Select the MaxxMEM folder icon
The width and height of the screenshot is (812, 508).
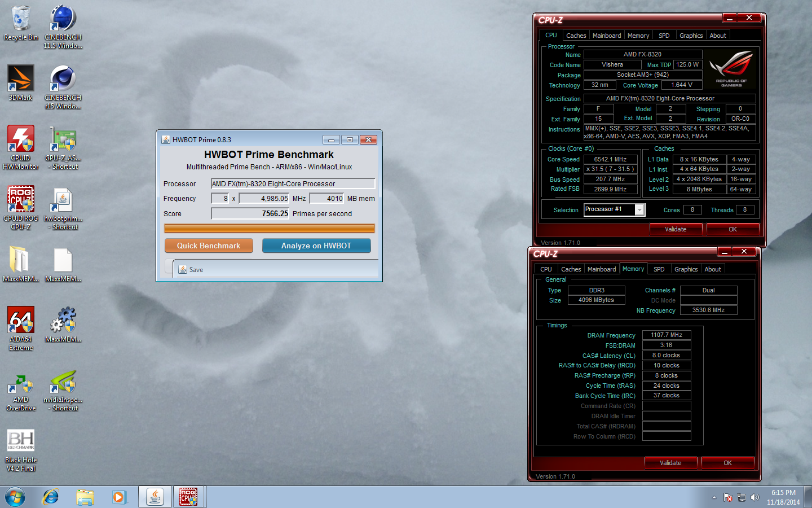(x=21, y=264)
